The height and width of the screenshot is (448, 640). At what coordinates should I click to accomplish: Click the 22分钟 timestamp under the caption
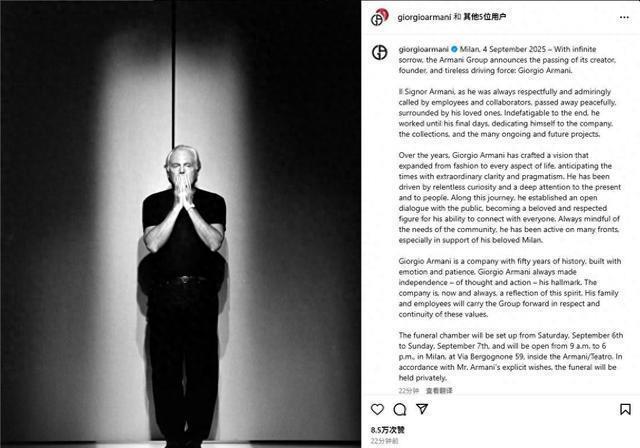pos(409,390)
